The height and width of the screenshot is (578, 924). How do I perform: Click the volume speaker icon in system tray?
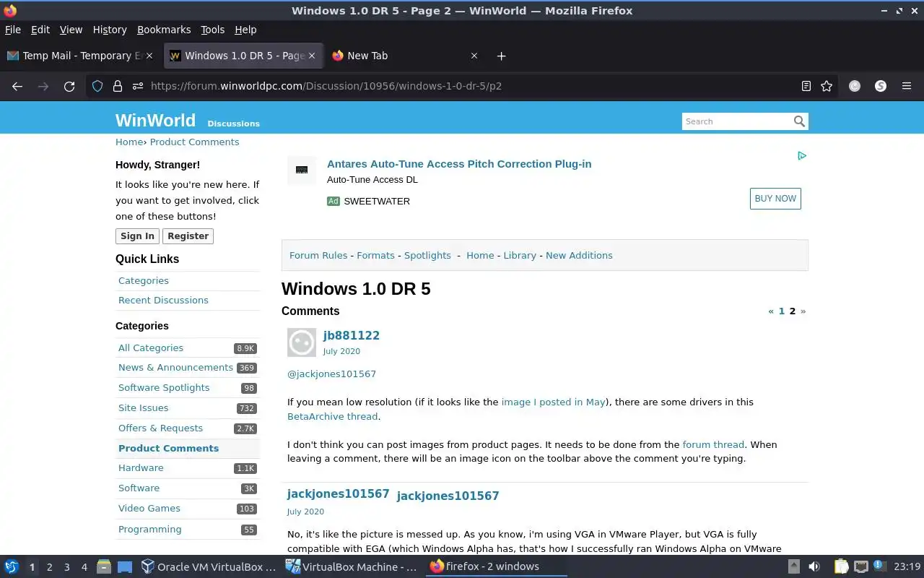(x=814, y=566)
